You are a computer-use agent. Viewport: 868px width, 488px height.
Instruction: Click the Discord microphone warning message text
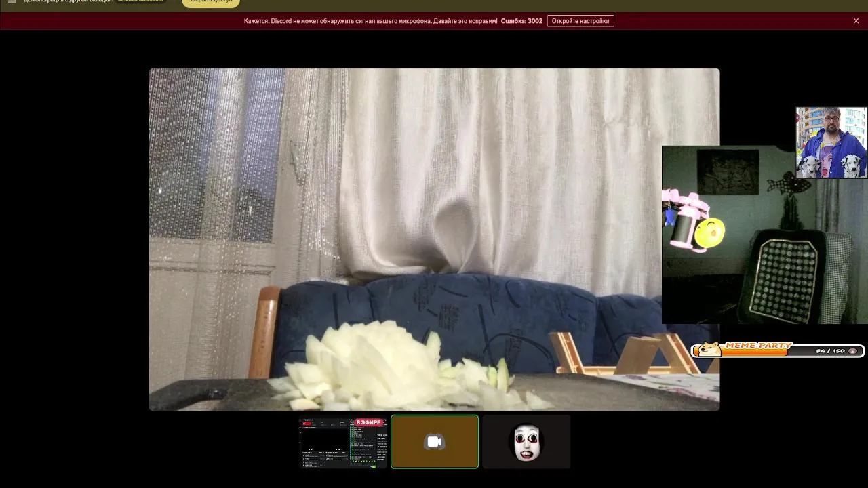(370, 21)
